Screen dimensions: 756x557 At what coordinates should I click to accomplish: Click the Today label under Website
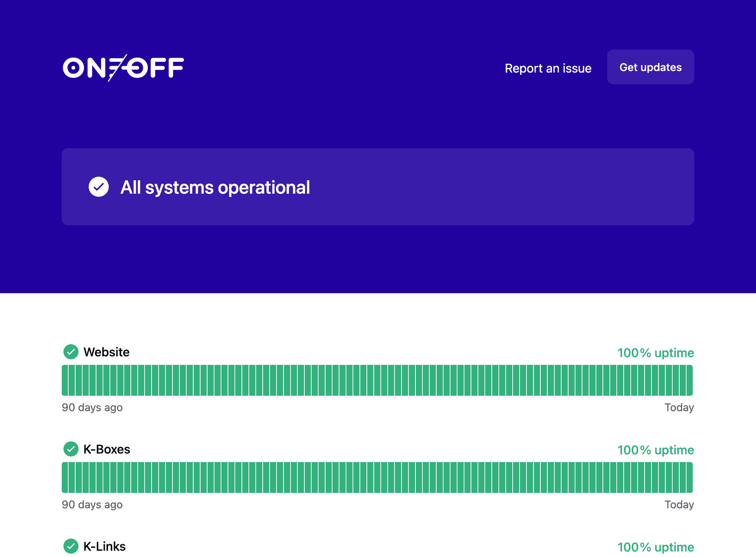[x=679, y=407]
